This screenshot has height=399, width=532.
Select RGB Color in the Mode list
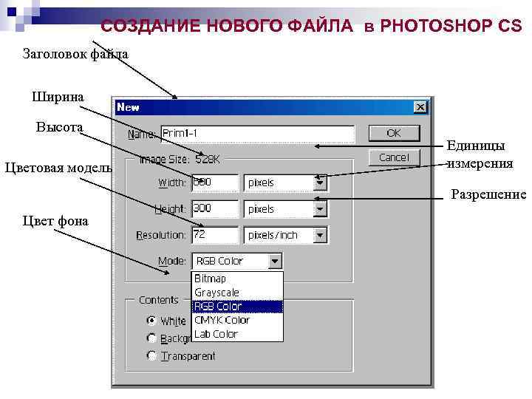point(237,307)
